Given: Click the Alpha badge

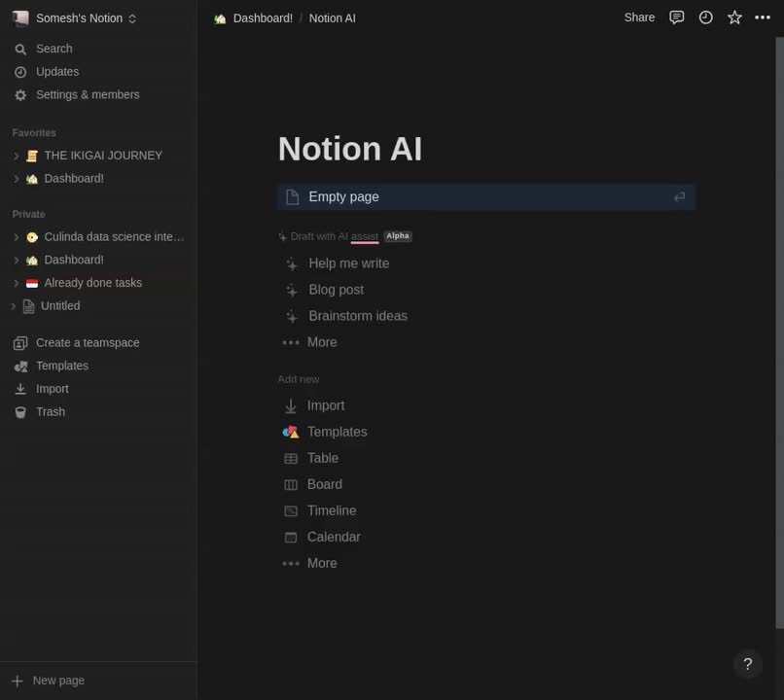Looking at the screenshot, I should point(398,236).
